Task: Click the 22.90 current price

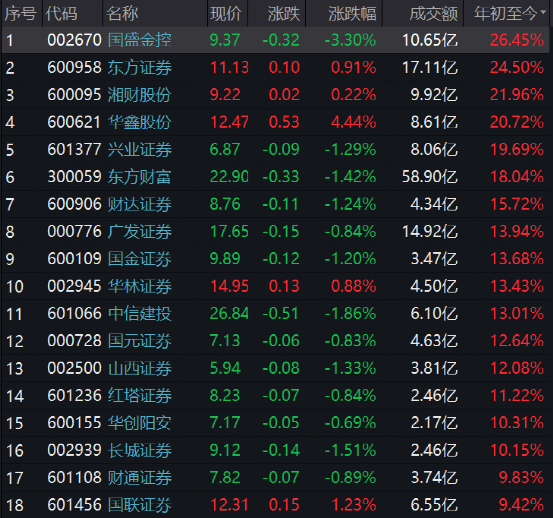Action: (x=229, y=177)
